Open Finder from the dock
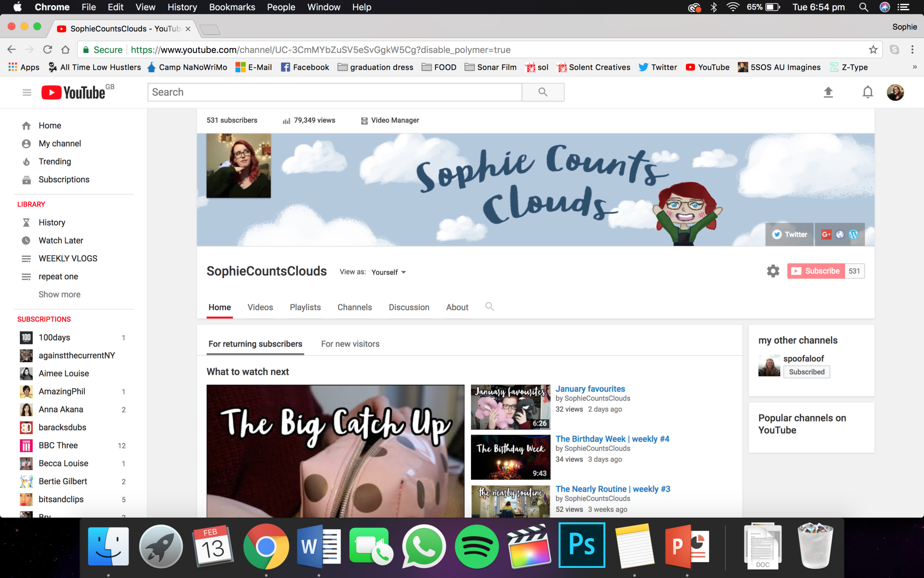924x578 pixels. pos(108,546)
